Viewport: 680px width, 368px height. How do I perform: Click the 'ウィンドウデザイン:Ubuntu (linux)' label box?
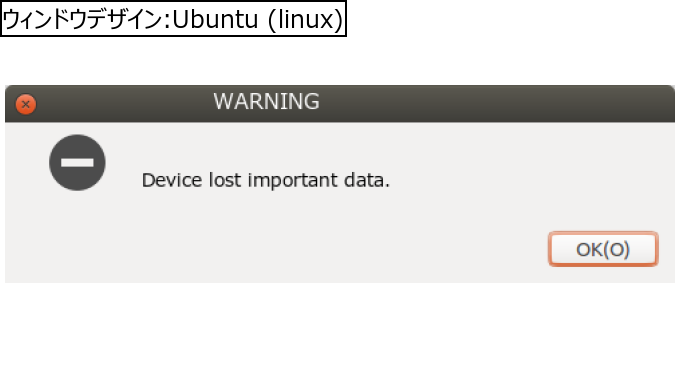[173, 19]
